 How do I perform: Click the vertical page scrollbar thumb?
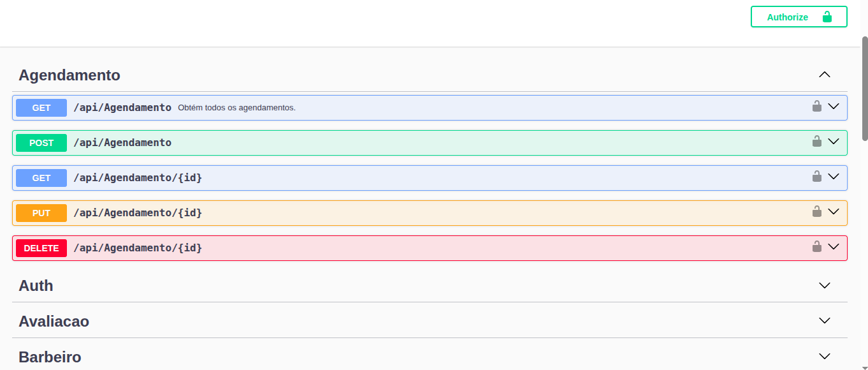click(x=864, y=88)
